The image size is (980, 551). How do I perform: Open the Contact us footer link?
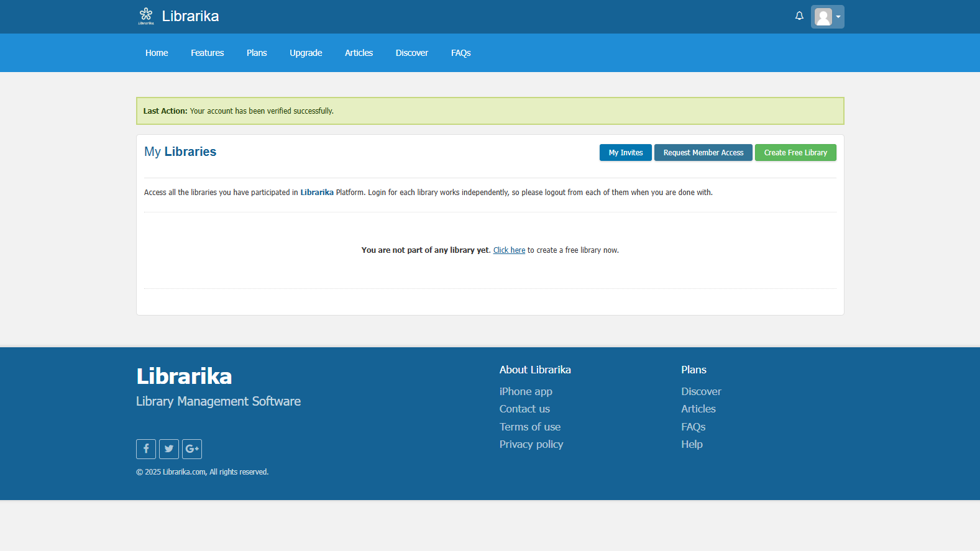pyautogui.click(x=524, y=409)
